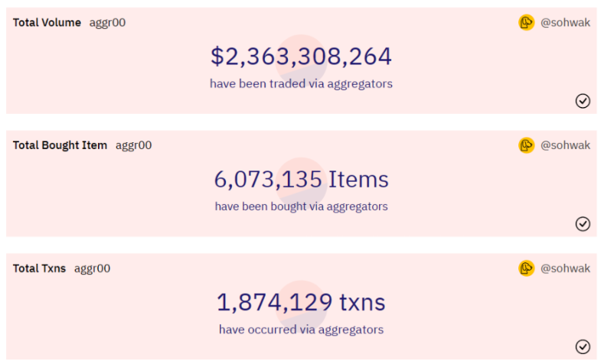The image size is (601, 364).
Task: Open @sohwak profile from Total Bought Item card
Action: pos(565,145)
